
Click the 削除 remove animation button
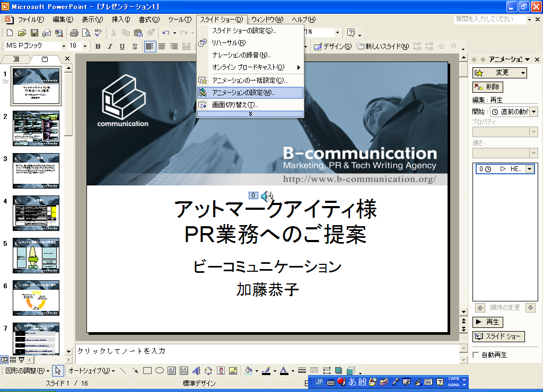click(x=487, y=87)
